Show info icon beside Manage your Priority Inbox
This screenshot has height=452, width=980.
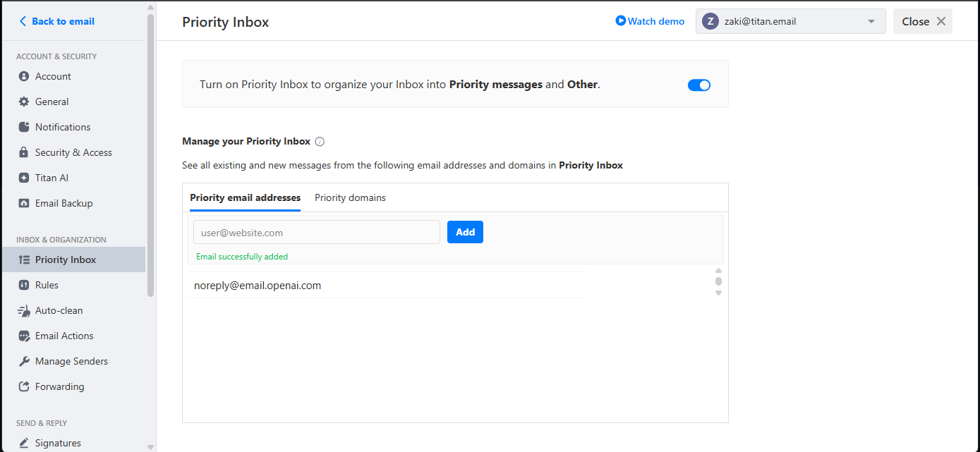(320, 142)
